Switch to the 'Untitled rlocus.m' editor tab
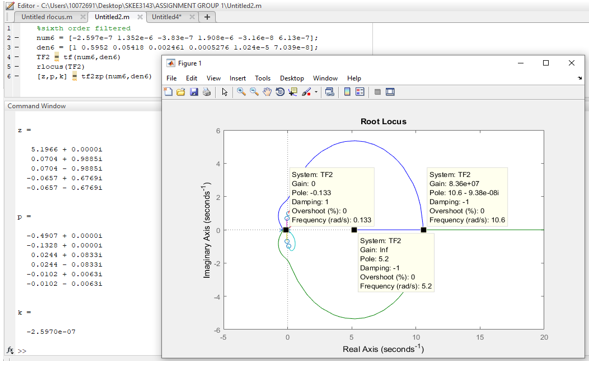Image resolution: width=599 pixels, height=370 pixels. click(47, 17)
